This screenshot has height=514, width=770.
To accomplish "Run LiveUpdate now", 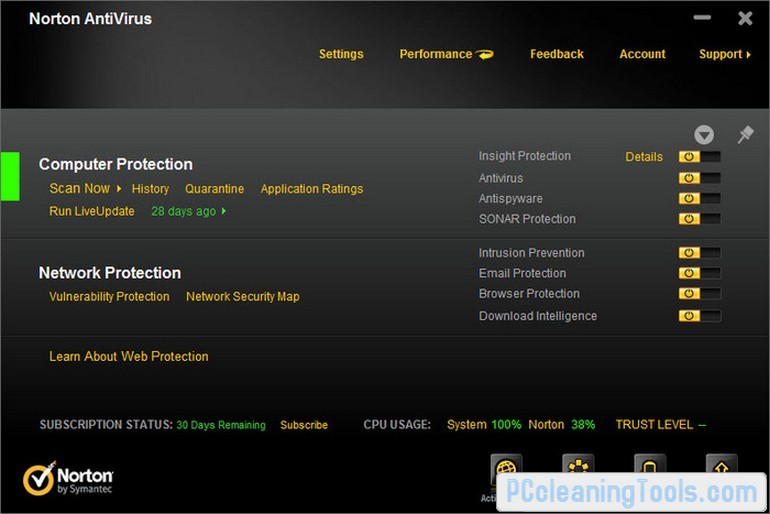I will coord(92,211).
